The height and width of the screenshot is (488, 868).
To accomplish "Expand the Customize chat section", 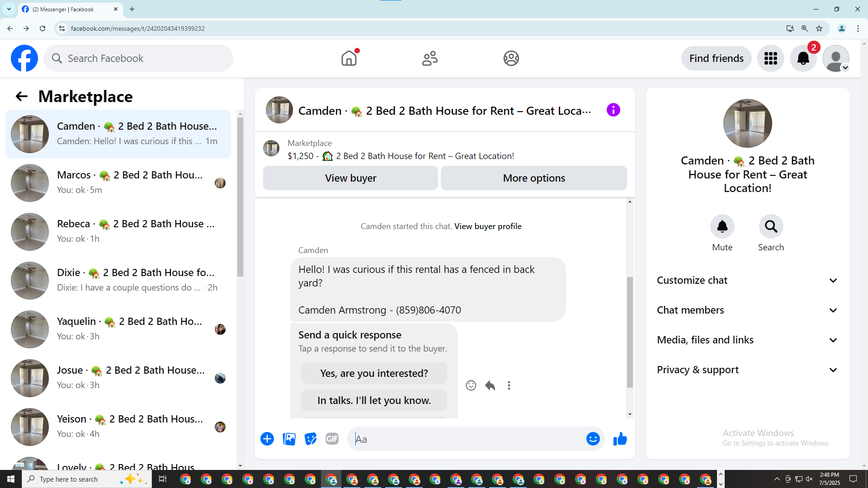I will point(747,281).
